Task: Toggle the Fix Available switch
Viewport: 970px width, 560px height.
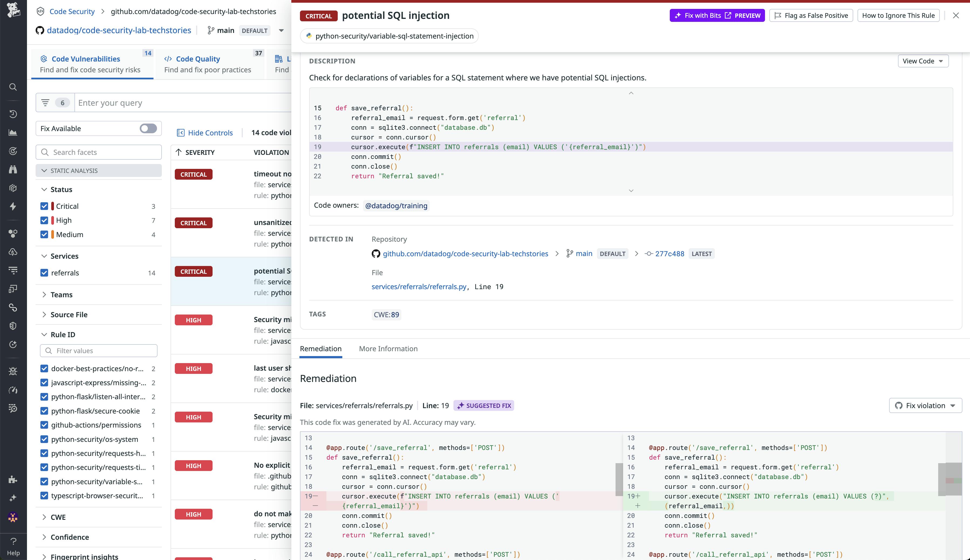Action: click(x=148, y=128)
